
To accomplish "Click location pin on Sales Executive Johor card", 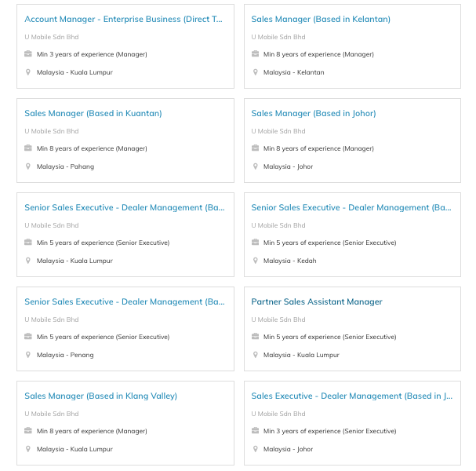I will tap(255, 449).
